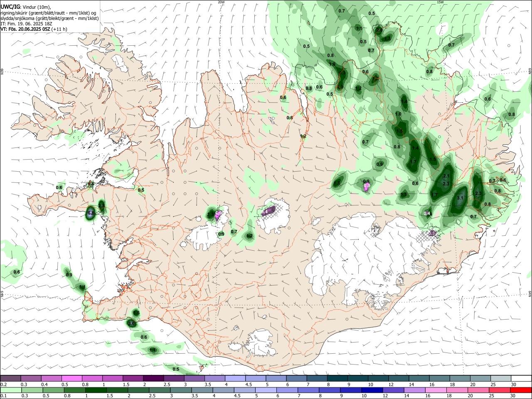Pick the light pink rain swatch between 16 and 18
Image resolution: width=532 pixels, height=399 pixels.
click(x=436, y=390)
